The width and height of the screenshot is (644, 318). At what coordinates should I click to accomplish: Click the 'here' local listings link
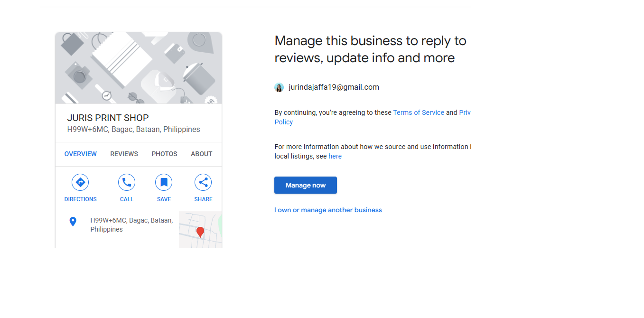point(335,156)
